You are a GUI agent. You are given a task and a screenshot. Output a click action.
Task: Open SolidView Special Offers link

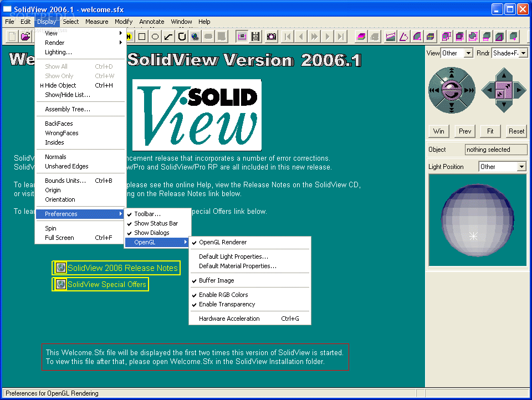click(100, 284)
